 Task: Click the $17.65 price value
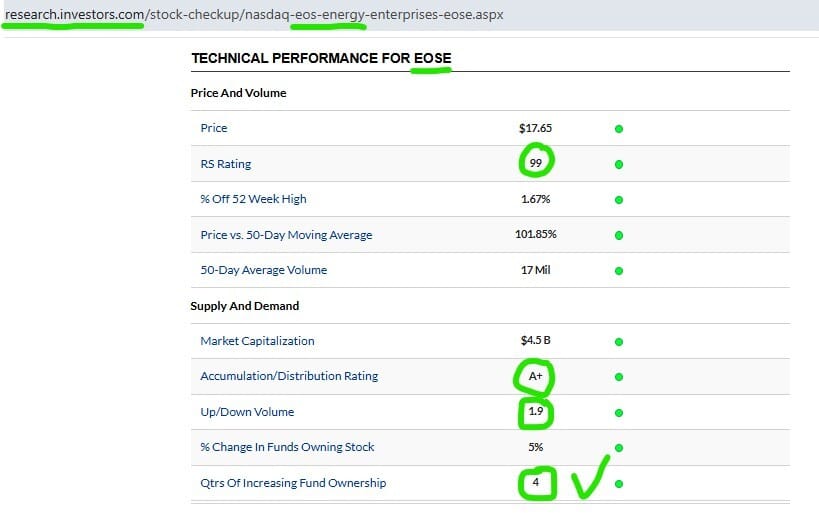click(536, 128)
